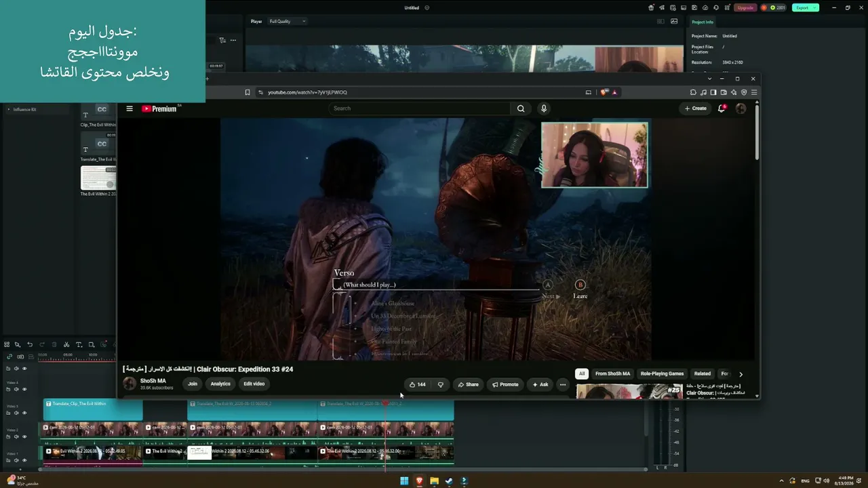Screen dimensions: 868x488
Task: Open the video Analytics button
Action: coord(220,384)
